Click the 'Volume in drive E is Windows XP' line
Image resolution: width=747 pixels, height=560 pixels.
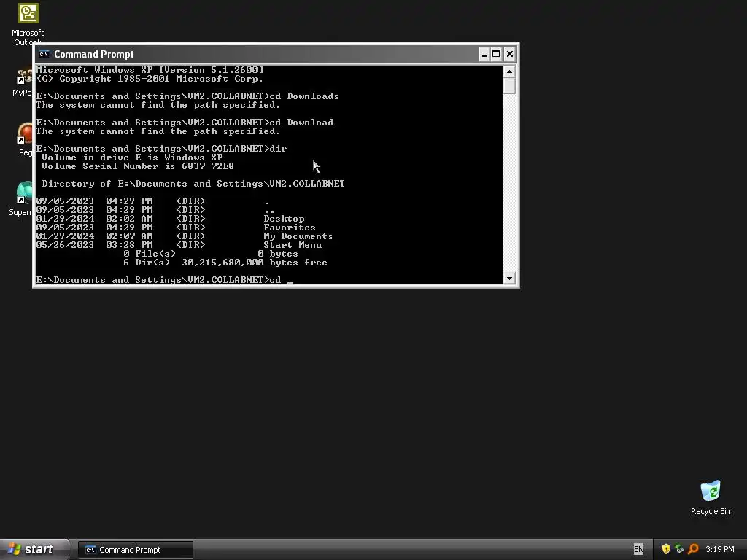pyautogui.click(x=132, y=157)
